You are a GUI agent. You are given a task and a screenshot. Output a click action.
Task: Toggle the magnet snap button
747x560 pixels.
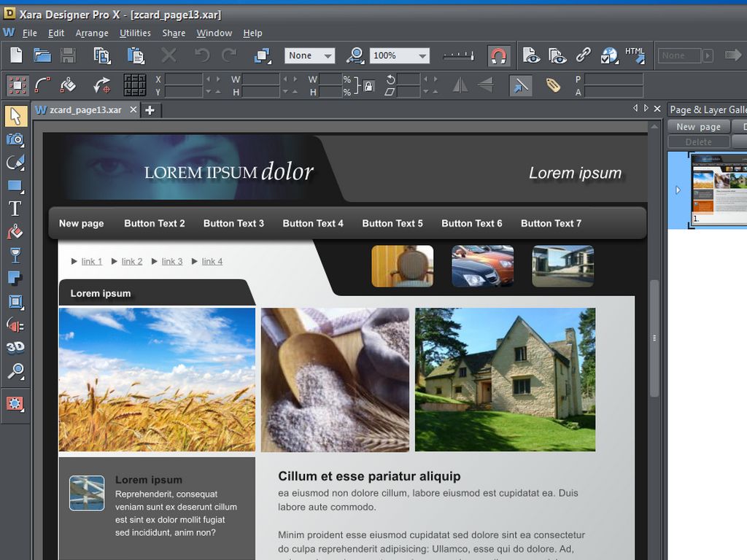(x=498, y=55)
